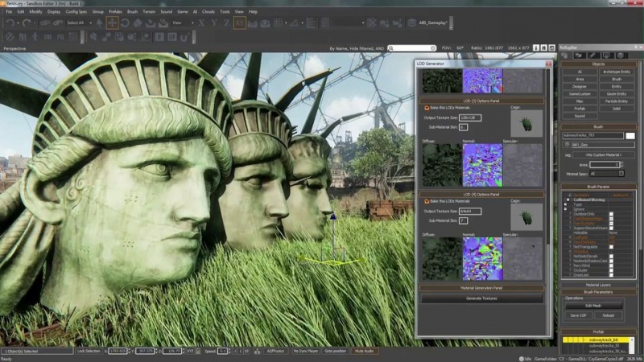Open the Prefabs menu
Viewport: 644px width, 362px height.
tap(114, 12)
